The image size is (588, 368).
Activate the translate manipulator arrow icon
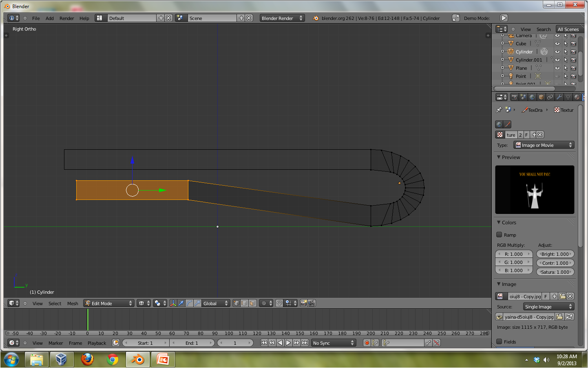pos(181,303)
